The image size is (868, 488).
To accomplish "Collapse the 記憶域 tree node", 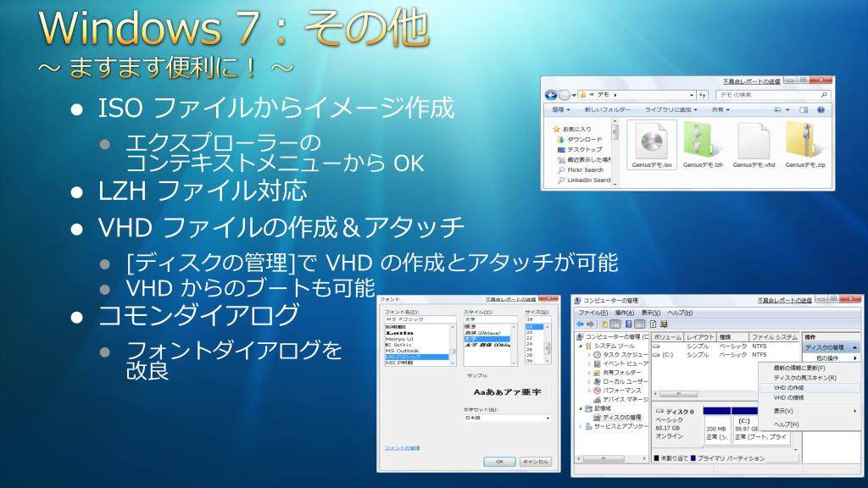I will pos(581,408).
